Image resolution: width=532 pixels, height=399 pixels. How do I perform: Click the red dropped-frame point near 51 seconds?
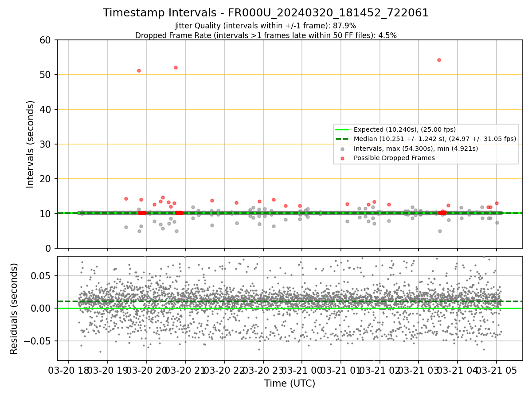tap(139, 70)
